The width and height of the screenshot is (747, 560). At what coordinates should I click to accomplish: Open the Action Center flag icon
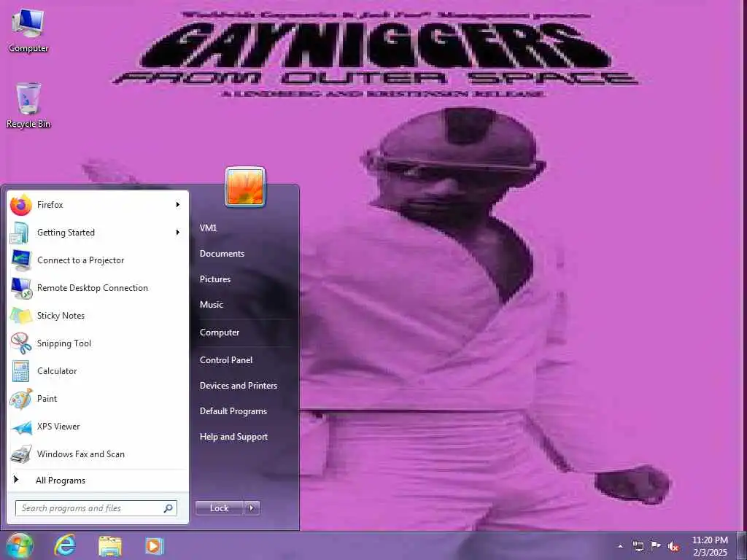656,546
